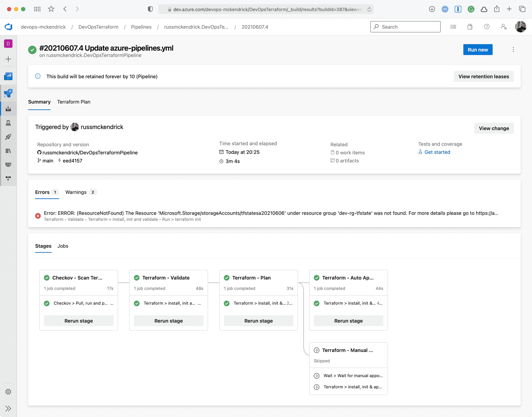Open more actions menu beside Run new

(513, 50)
